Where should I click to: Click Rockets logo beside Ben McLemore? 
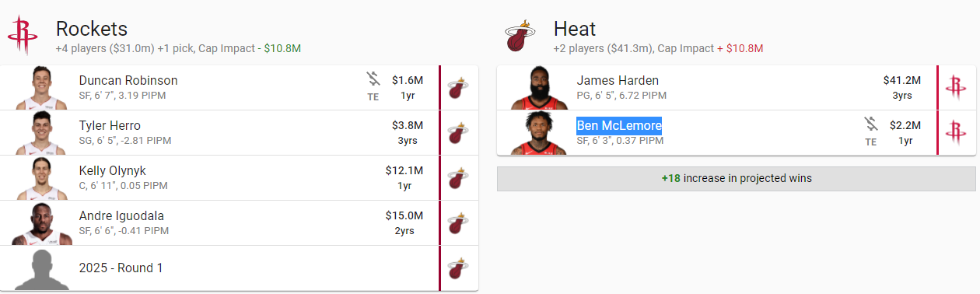point(956,133)
